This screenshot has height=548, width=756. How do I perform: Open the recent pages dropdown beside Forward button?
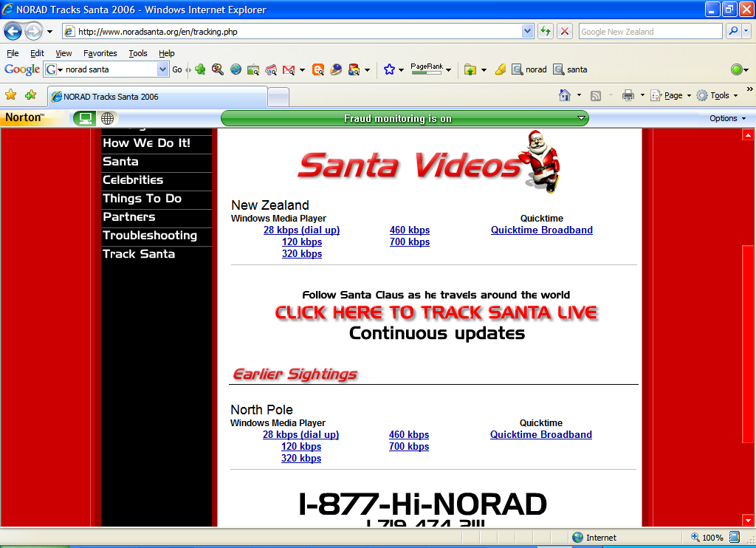click(49, 32)
